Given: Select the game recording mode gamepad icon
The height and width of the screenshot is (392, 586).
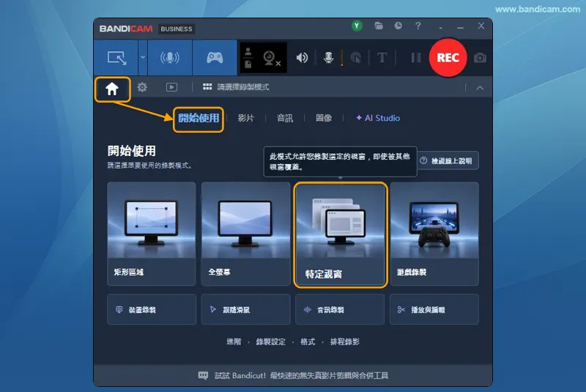Looking at the screenshot, I should coord(215,58).
